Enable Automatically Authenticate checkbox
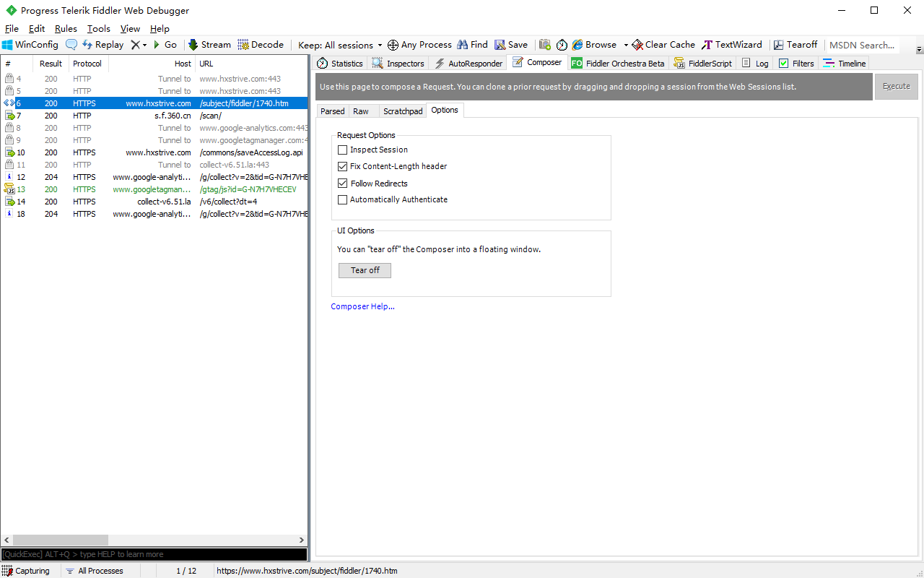The height and width of the screenshot is (578, 924). pos(343,199)
